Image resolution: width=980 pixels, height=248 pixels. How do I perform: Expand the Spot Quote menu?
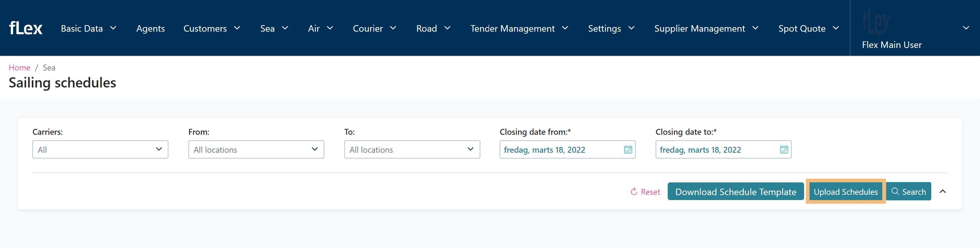(x=808, y=28)
